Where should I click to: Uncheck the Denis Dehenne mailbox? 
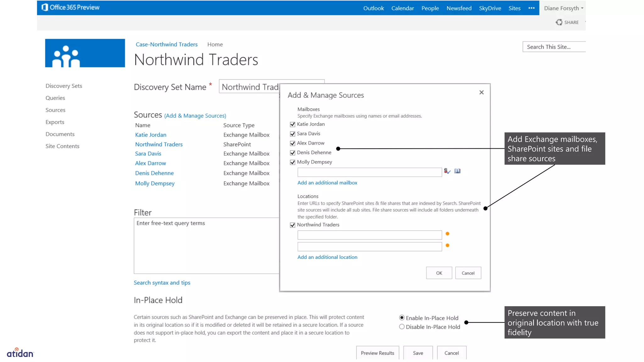pyautogui.click(x=292, y=153)
